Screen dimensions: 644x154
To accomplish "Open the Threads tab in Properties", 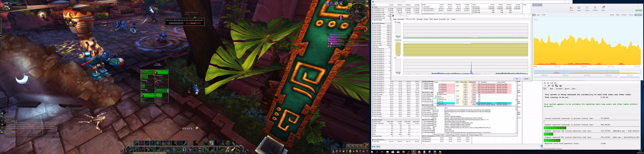I will 426,19.
